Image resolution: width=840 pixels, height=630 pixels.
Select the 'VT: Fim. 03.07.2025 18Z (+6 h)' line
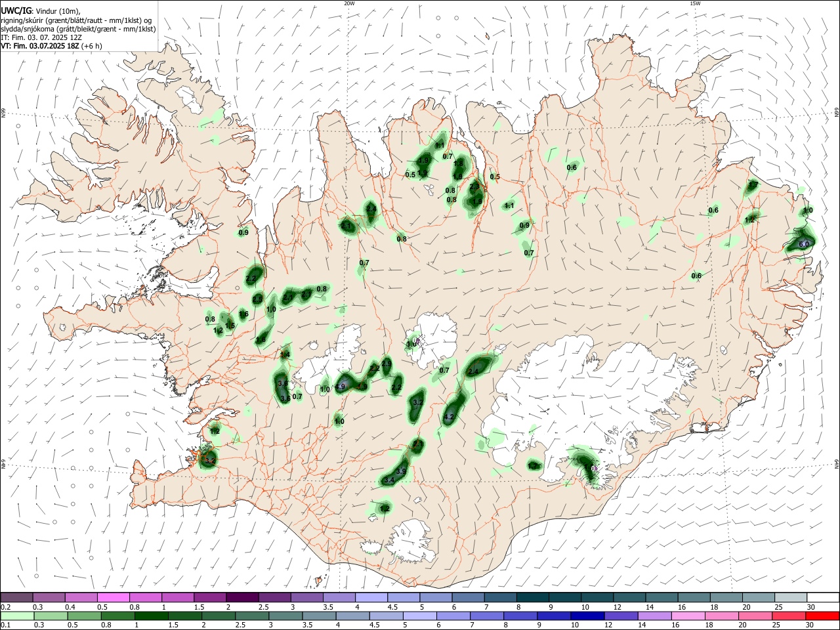click(51, 46)
